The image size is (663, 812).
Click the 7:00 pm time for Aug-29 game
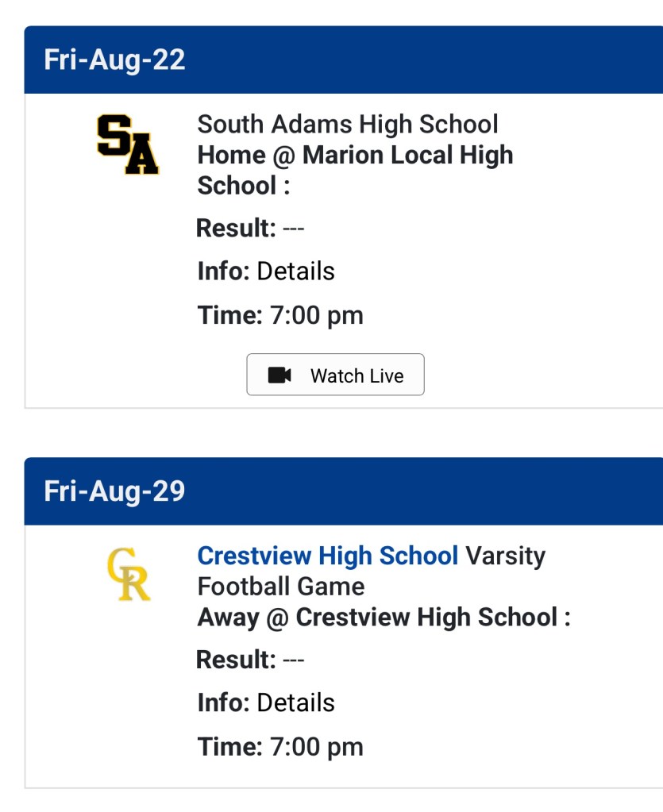316,747
